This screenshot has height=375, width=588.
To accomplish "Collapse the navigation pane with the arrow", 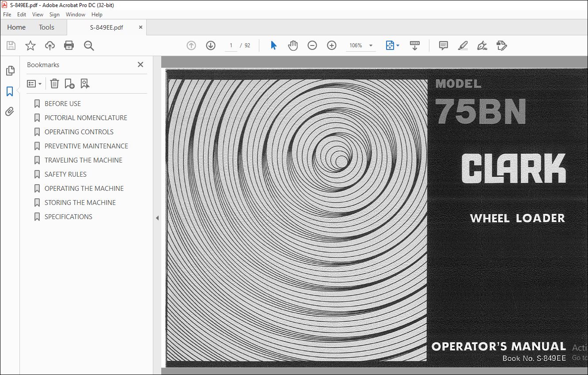I will coord(157,218).
